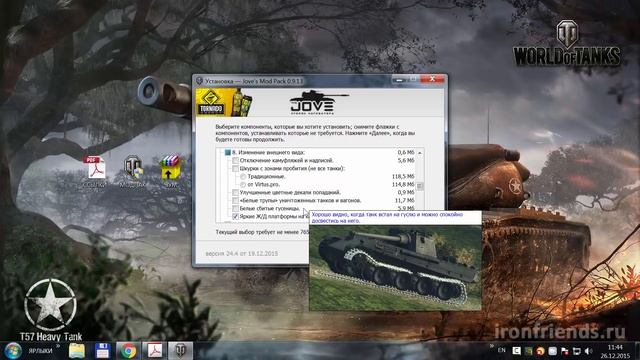Click the Ярлыки toolbar label on taskbar
The width and height of the screenshot is (640, 360).
pyautogui.click(x=40, y=351)
